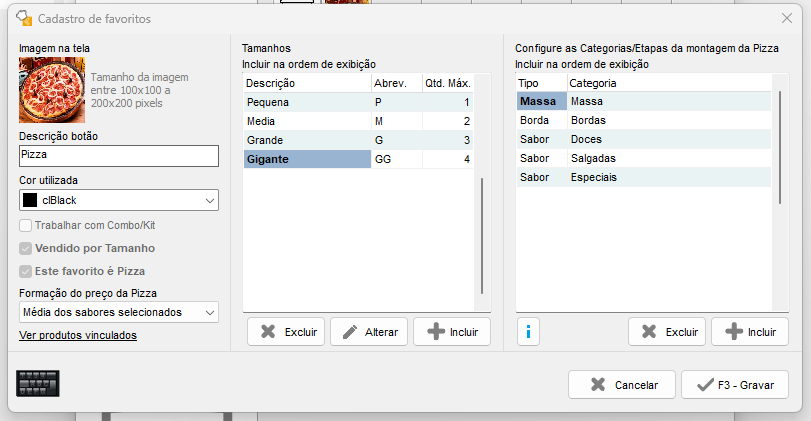Click the Descrição column header
Viewport: 811px width, 421px height.
(306, 83)
